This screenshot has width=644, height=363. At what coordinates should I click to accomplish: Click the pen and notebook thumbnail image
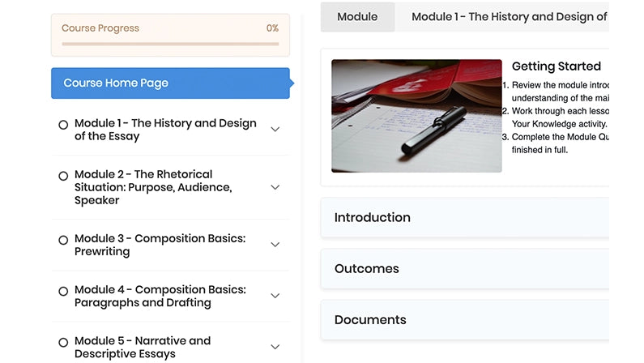[x=416, y=116]
